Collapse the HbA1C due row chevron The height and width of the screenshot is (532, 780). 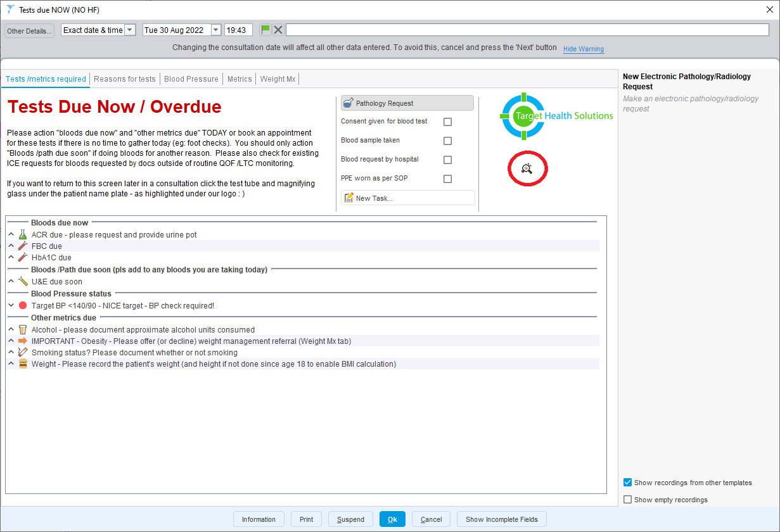coord(11,257)
